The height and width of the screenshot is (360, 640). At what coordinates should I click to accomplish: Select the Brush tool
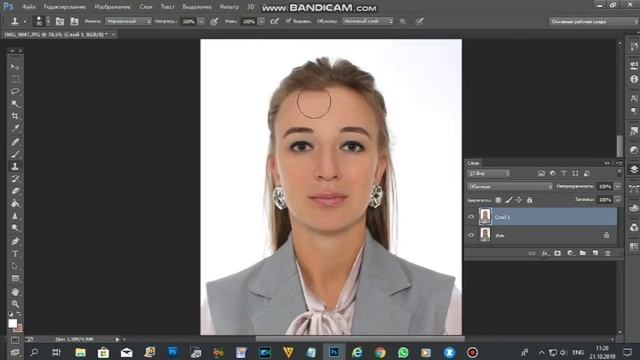[15, 154]
